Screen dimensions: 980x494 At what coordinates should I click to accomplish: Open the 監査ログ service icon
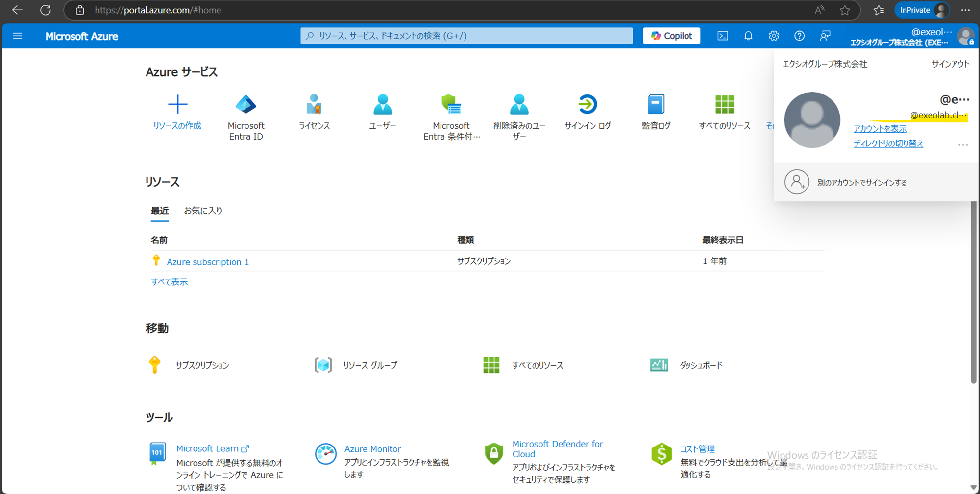pyautogui.click(x=656, y=105)
